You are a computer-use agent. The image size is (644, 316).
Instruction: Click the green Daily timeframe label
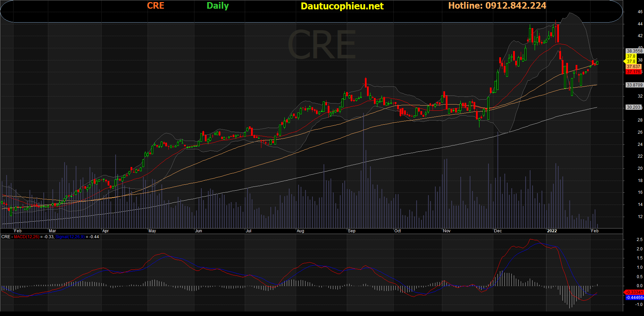click(217, 6)
